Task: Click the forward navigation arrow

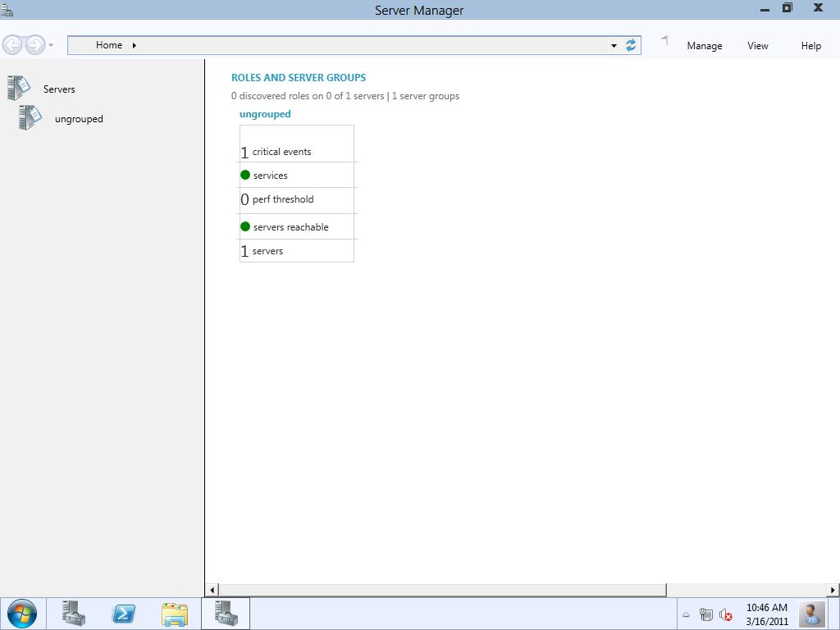Action: (34, 45)
